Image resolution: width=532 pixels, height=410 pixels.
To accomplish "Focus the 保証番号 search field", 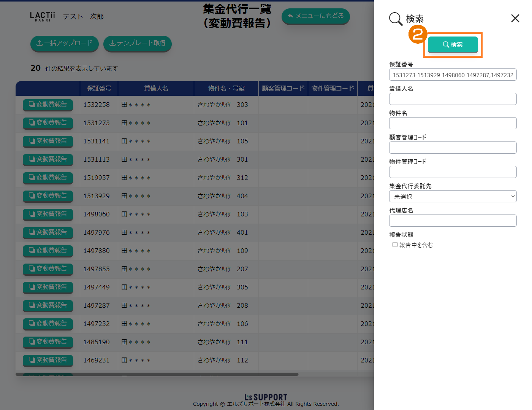I will 453,75.
